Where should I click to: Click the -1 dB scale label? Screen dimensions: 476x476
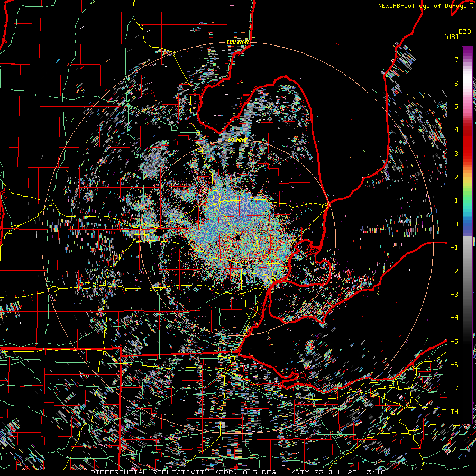[x=454, y=248]
